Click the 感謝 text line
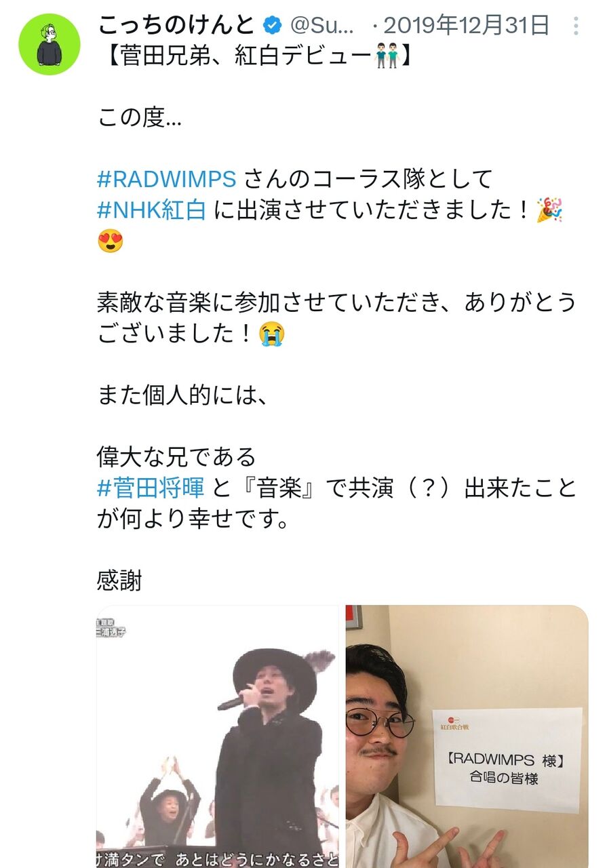 coord(119,580)
